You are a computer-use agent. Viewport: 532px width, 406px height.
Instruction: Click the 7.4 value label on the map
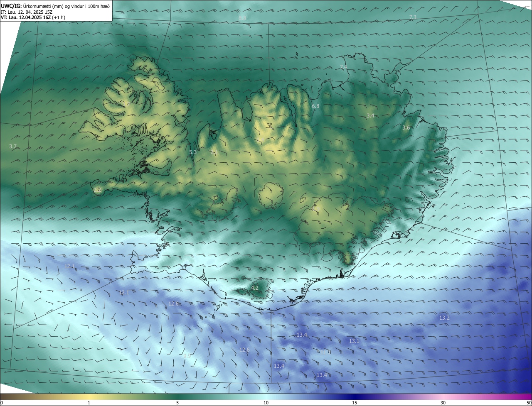click(343, 67)
